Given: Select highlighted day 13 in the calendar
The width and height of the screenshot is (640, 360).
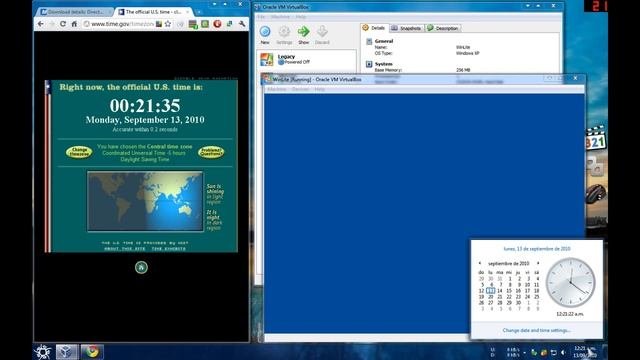Looking at the screenshot, I should (491, 291).
